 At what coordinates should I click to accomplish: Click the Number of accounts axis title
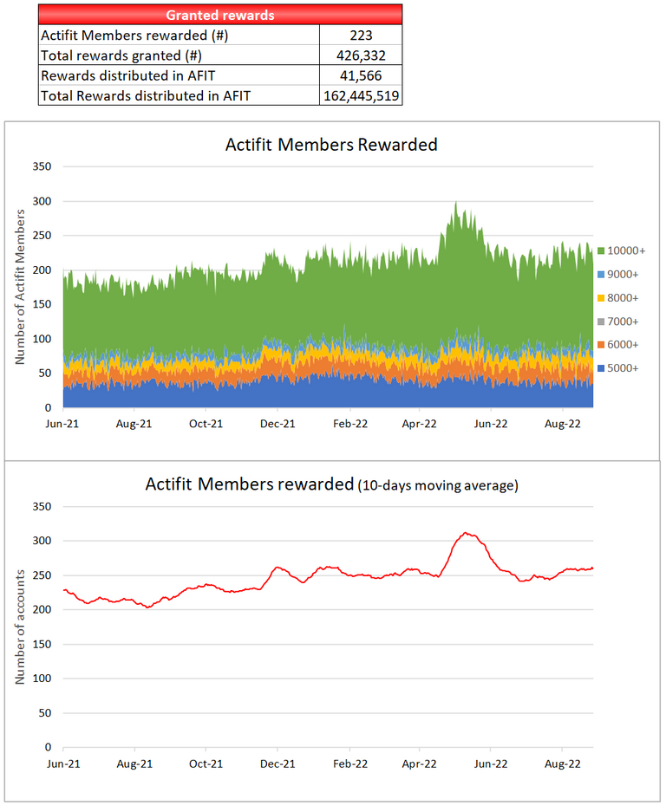coord(20,627)
